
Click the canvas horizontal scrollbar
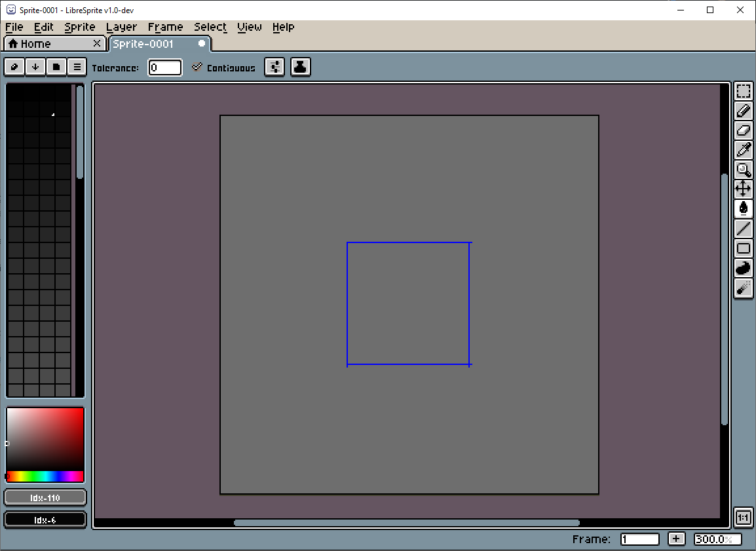tap(406, 523)
